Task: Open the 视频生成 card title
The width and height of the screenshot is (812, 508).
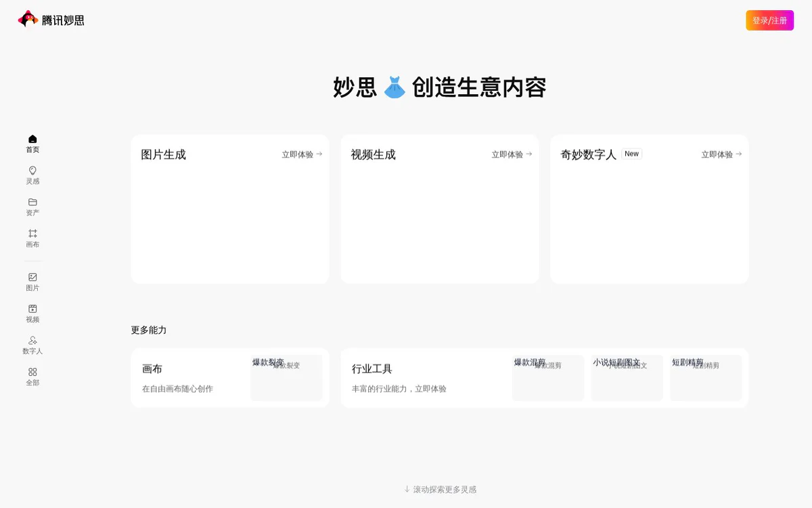Action: [x=373, y=154]
